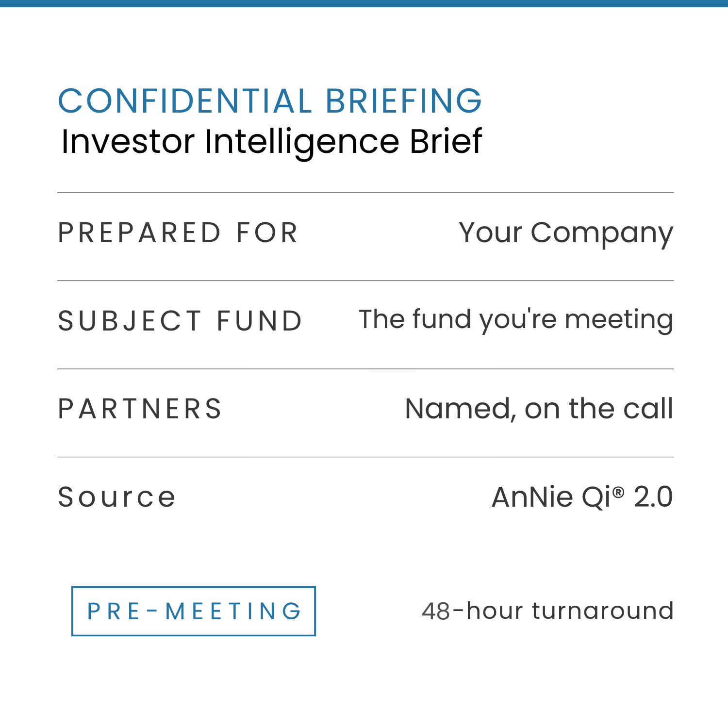The height and width of the screenshot is (728, 728).
Task: Click the blue top banner bar
Action: click(364, 3)
